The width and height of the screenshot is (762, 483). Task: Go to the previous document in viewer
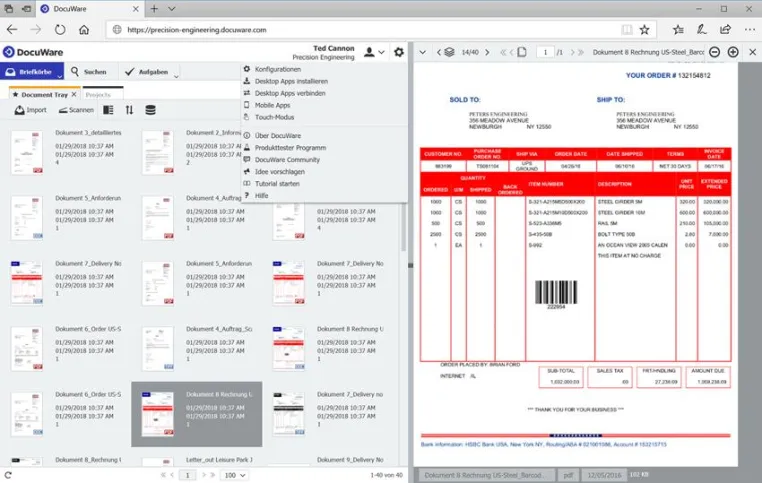(438, 52)
